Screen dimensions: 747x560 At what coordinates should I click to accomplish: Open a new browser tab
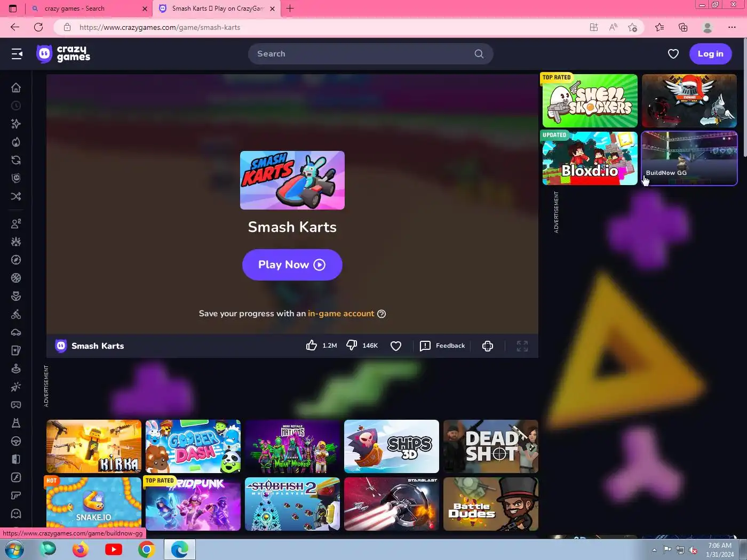click(x=290, y=9)
